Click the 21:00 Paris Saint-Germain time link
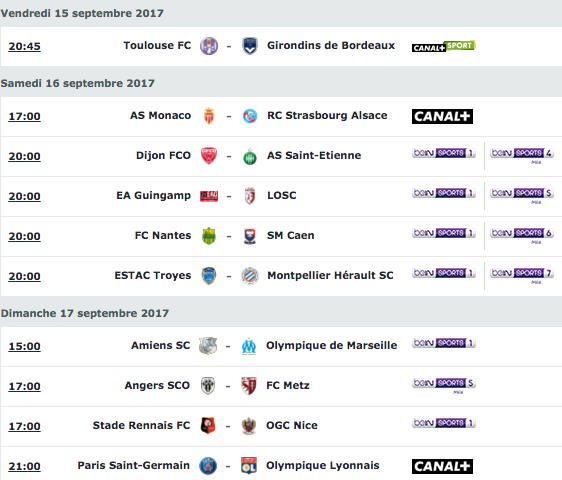 pos(24,466)
